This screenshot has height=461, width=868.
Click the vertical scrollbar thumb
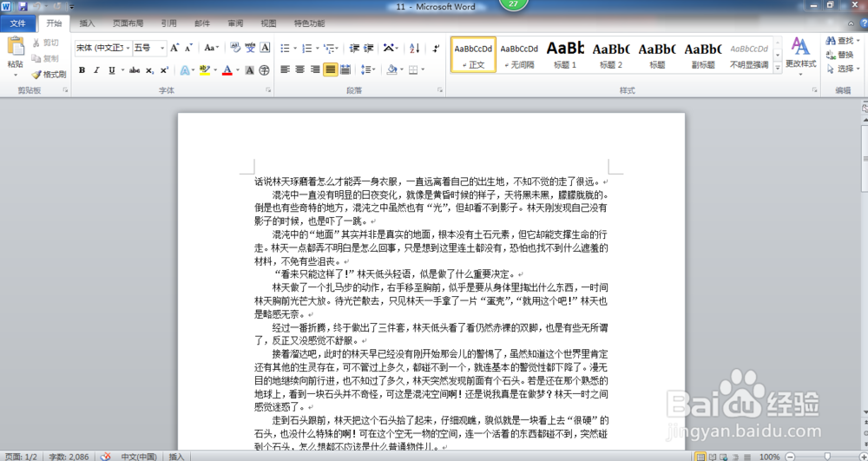[865, 158]
